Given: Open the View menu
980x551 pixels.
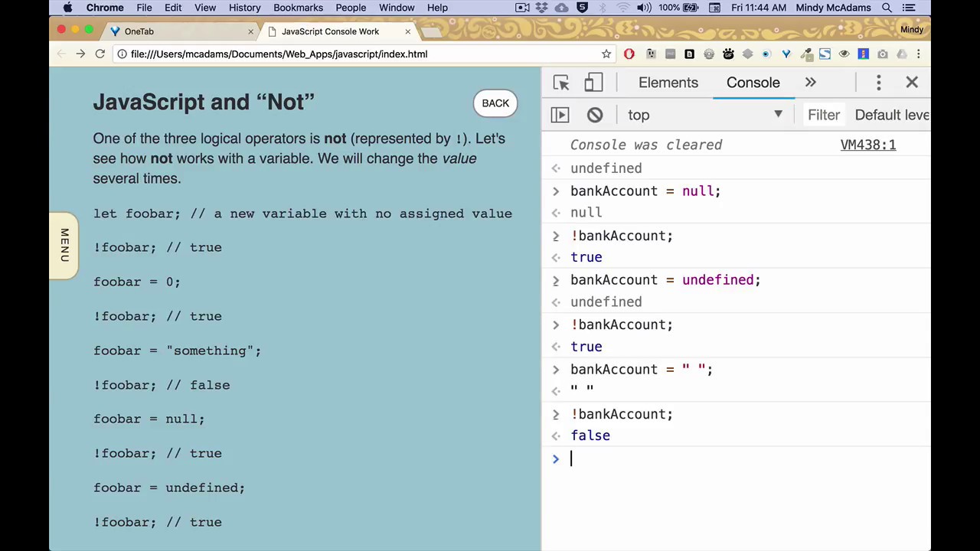Looking at the screenshot, I should [x=205, y=8].
